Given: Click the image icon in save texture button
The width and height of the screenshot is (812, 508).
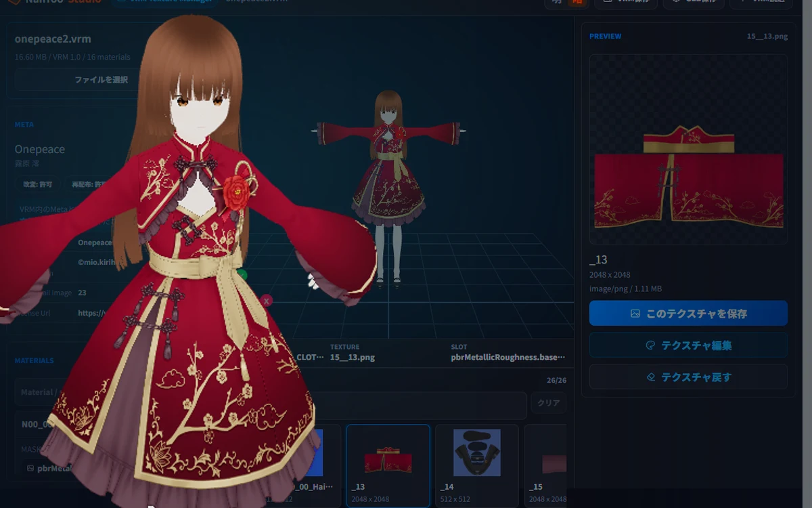Looking at the screenshot, I should [635, 314].
